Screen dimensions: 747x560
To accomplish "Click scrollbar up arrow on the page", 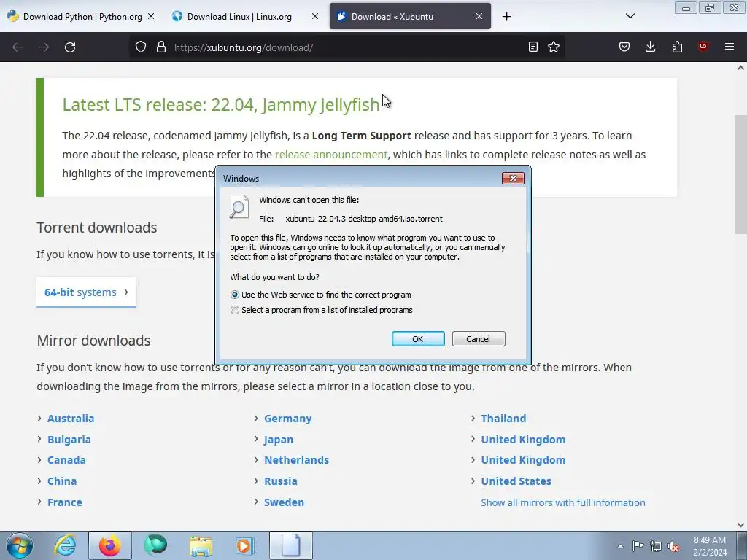I will point(740,68).
